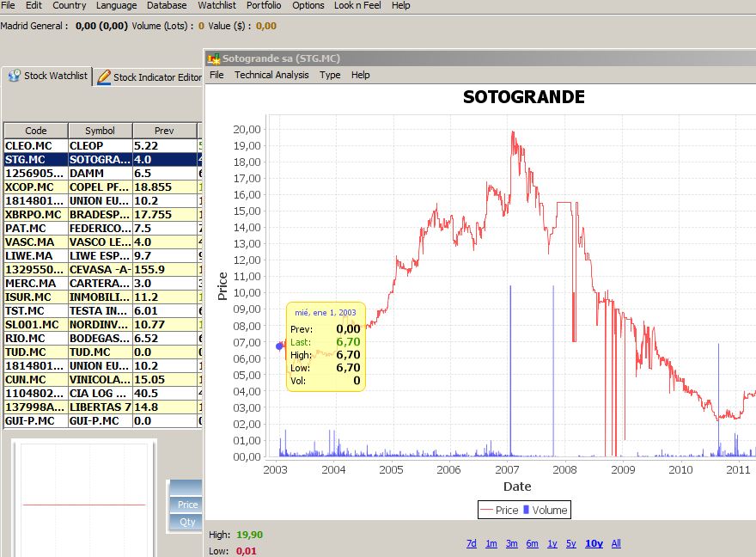Select the VASC.MA code cell
Image resolution: width=756 pixels, height=557 pixels.
tap(36, 242)
